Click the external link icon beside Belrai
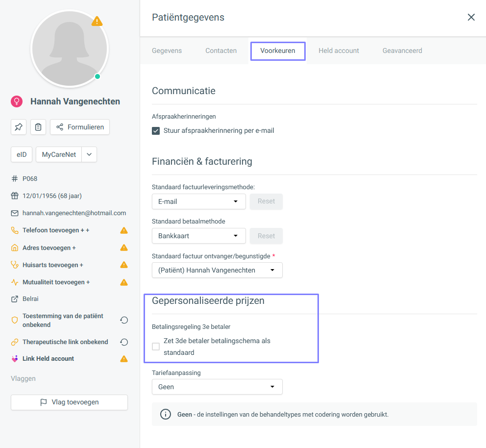Image resolution: width=486 pixels, height=448 pixels. (x=15, y=299)
